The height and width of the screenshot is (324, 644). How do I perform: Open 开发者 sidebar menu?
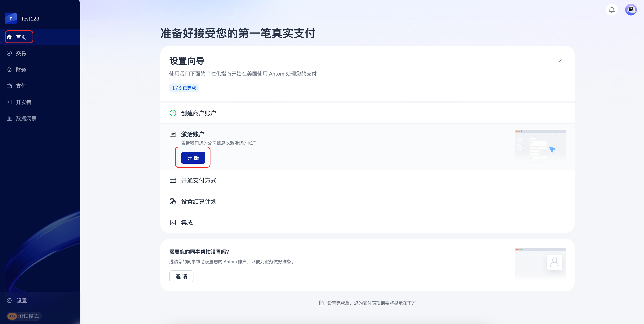[x=23, y=102]
